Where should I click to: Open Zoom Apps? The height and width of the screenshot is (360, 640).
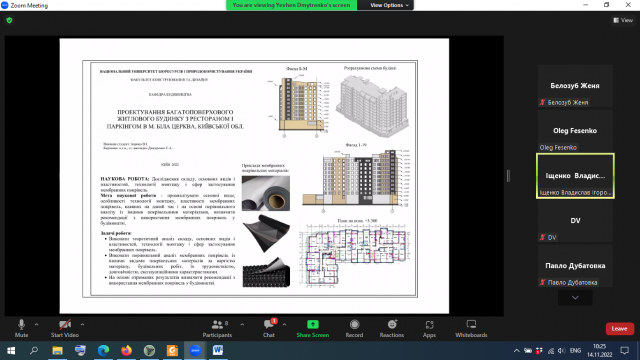429,329
